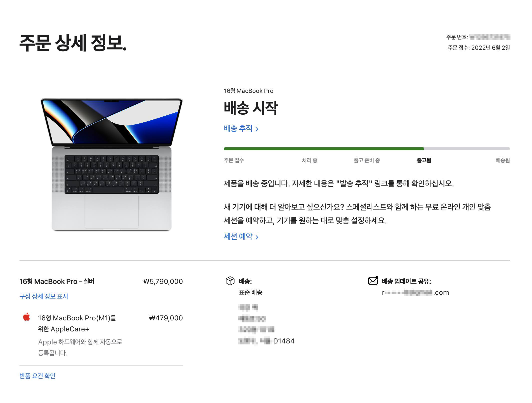Click the blurred order number at top right
This screenshot has height=403, width=532.
pos(490,37)
